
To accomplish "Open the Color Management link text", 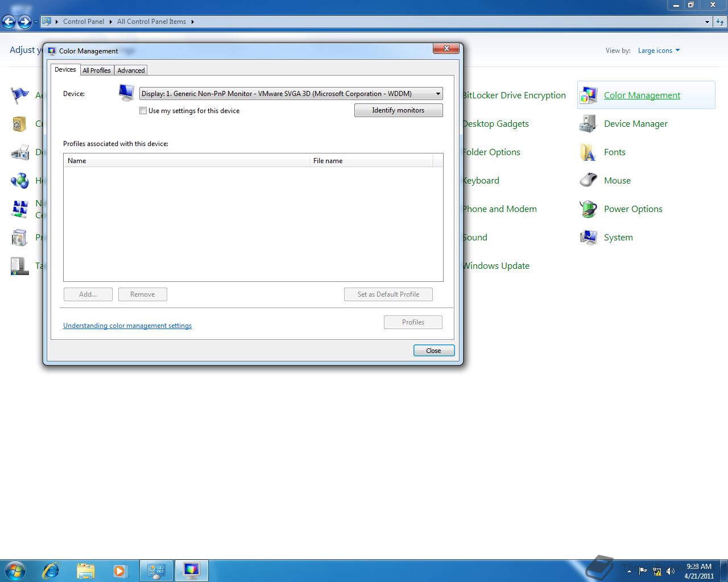I will [x=642, y=95].
